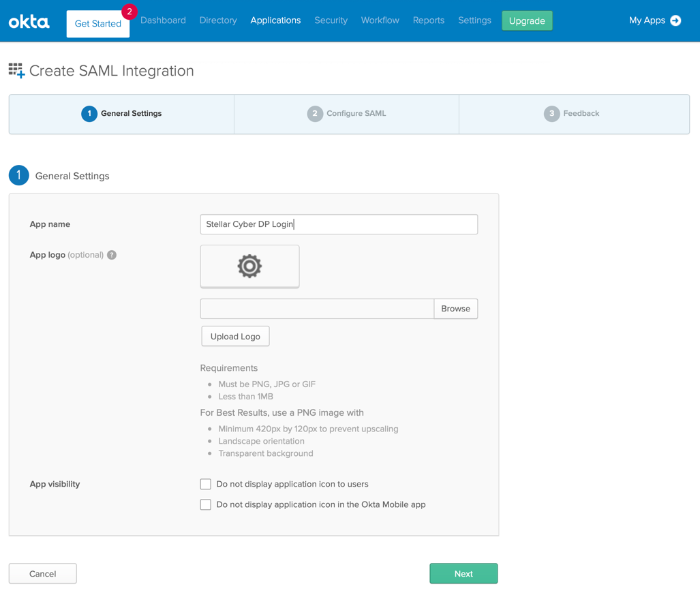Expand the Security menu

coord(331,20)
